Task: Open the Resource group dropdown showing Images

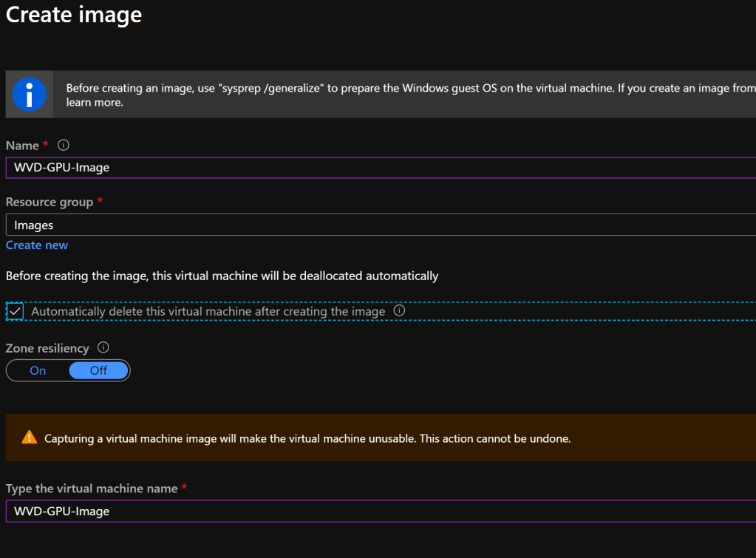Action: [x=380, y=225]
